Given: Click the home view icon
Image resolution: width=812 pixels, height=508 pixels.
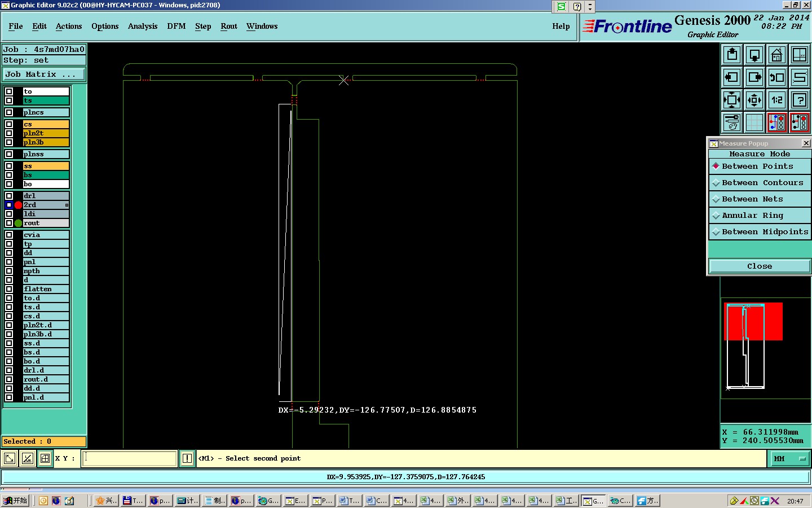Looking at the screenshot, I should click(777, 55).
